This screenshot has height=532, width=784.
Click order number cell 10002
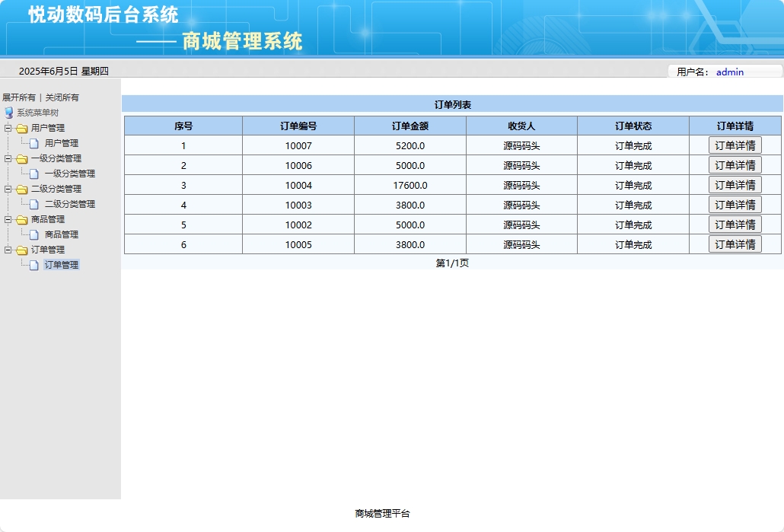click(x=298, y=225)
